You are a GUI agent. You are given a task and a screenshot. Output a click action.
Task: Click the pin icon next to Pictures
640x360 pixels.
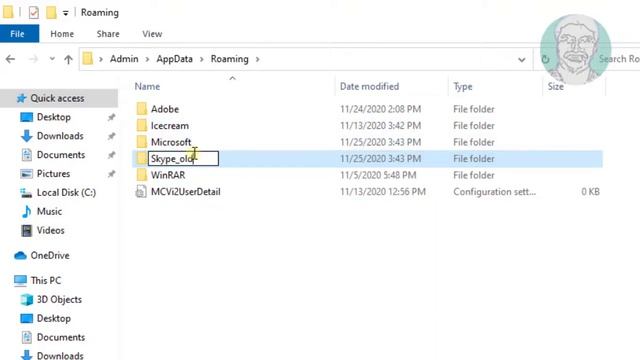pos(111,174)
